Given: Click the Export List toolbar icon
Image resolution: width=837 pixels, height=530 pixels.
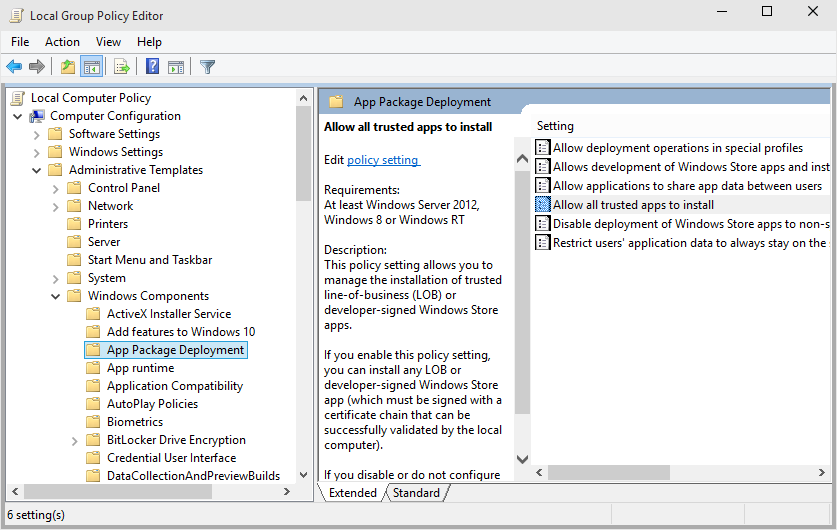Looking at the screenshot, I should click(x=122, y=67).
